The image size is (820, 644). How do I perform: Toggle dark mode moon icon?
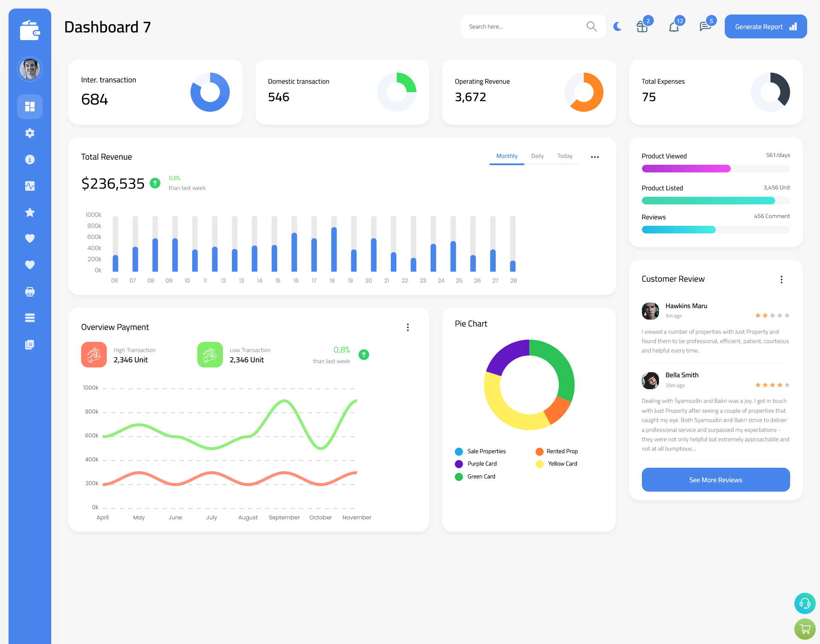617,26
